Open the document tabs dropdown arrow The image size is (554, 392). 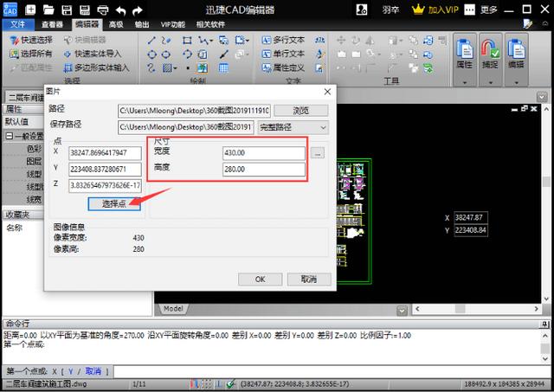click(542, 97)
